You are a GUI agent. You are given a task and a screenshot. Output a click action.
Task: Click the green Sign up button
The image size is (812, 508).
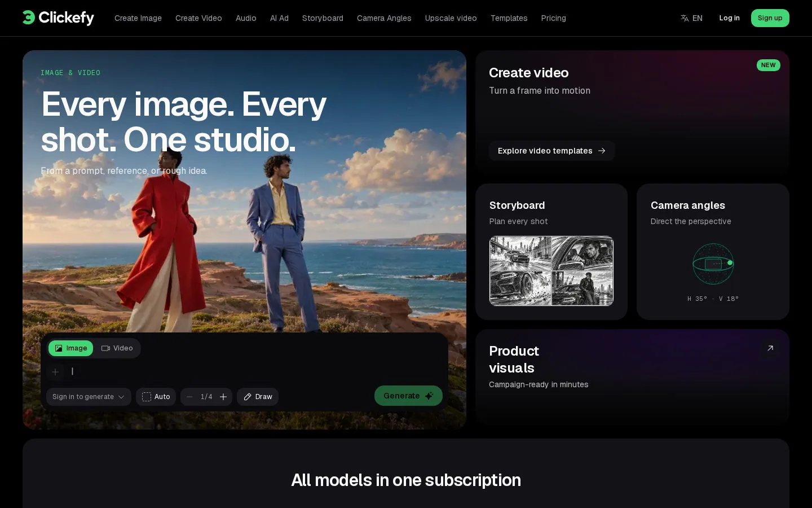coord(770,18)
